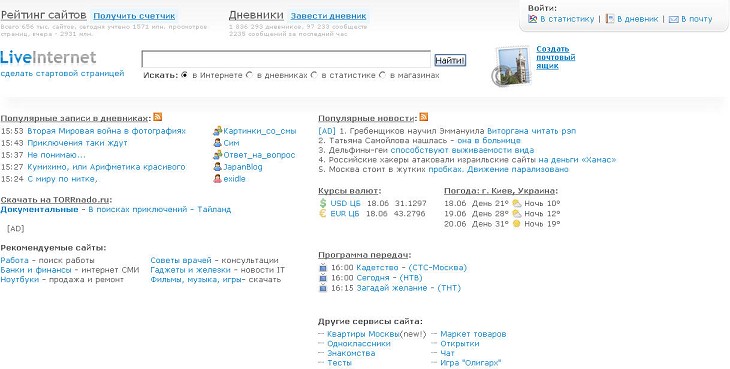Open the Квартиры Москвы service
The height and width of the screenshot is (369, 730).
coord(363,334)
